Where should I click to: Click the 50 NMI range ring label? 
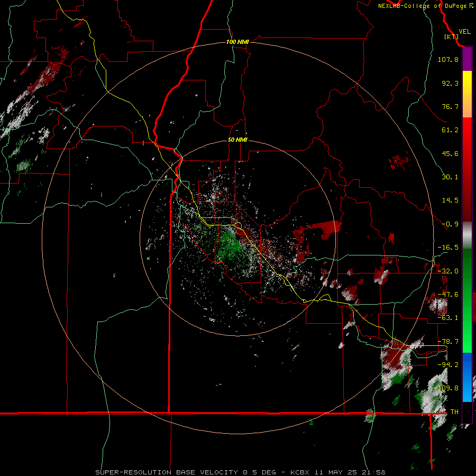[x=237, y=140]
